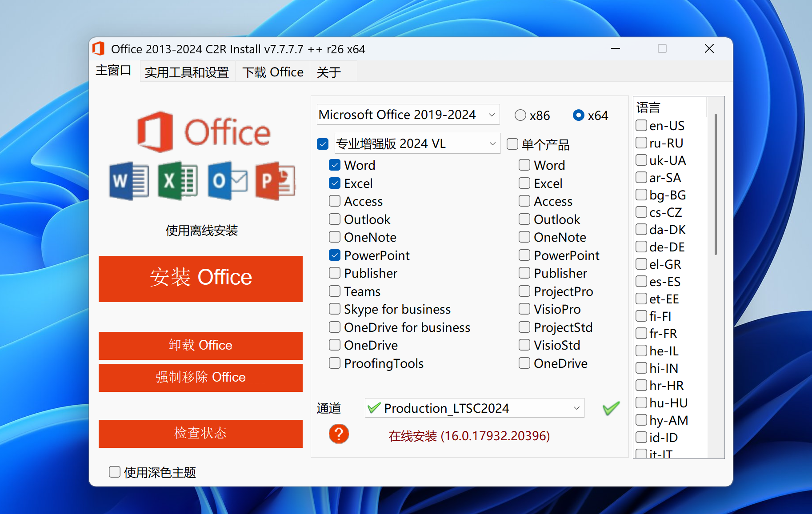812x514 pixels.
Task: Open the 专业增强版 2024 VL edition dropdown
Action: 417,143
